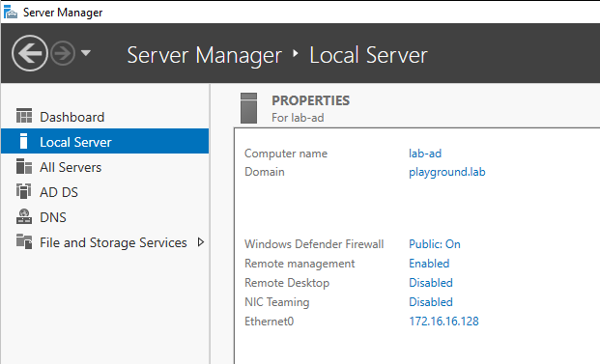Open DNS in the sidebar
Image resolution: width=600 pixels, height=364 pixels.
point(105,217)
